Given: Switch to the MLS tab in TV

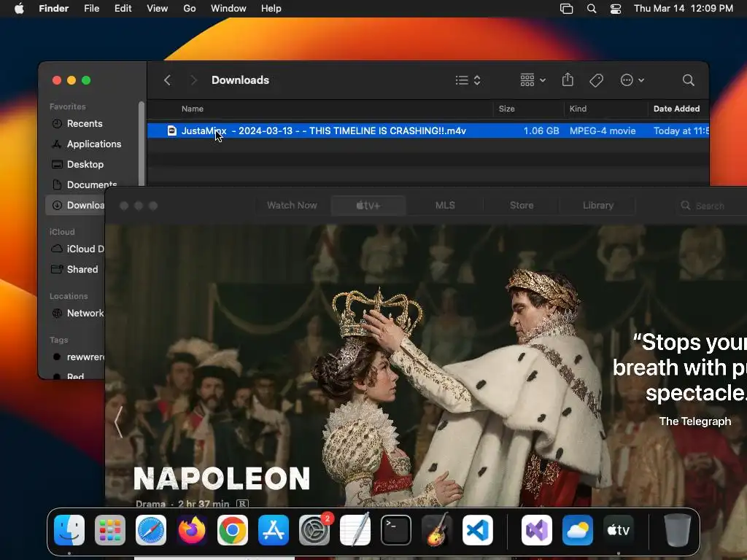Looking at the screenshot, I should click(445, 205).
